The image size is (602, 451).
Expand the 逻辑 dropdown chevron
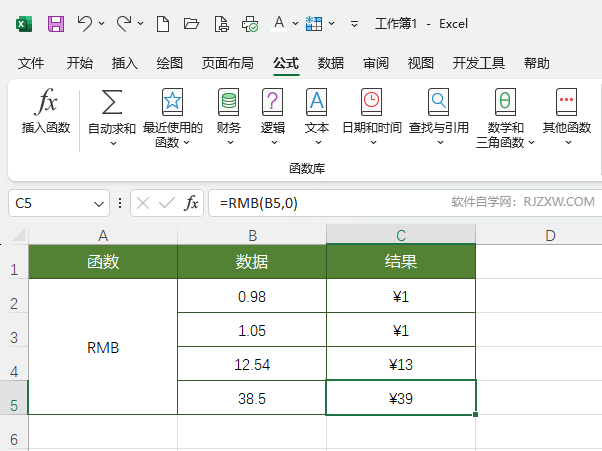(275, 143)
